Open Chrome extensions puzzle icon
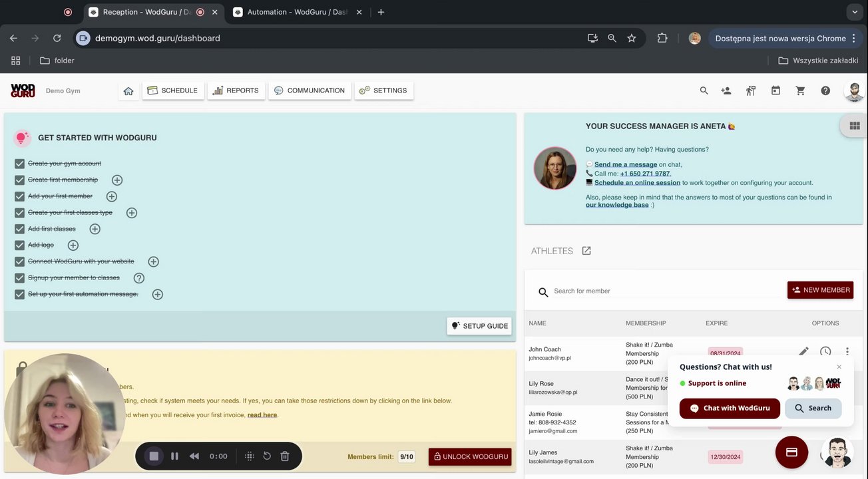 [x=662, y=38]
